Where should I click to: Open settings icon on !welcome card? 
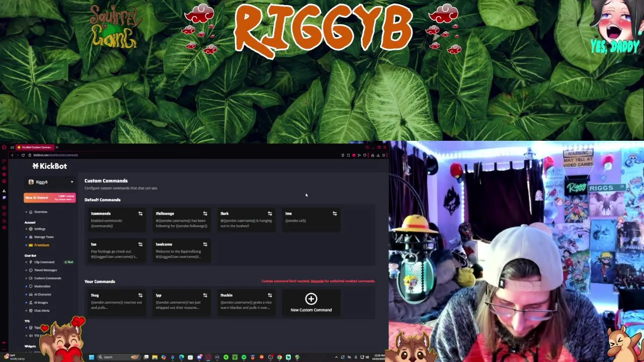click(x=205, y=244)
